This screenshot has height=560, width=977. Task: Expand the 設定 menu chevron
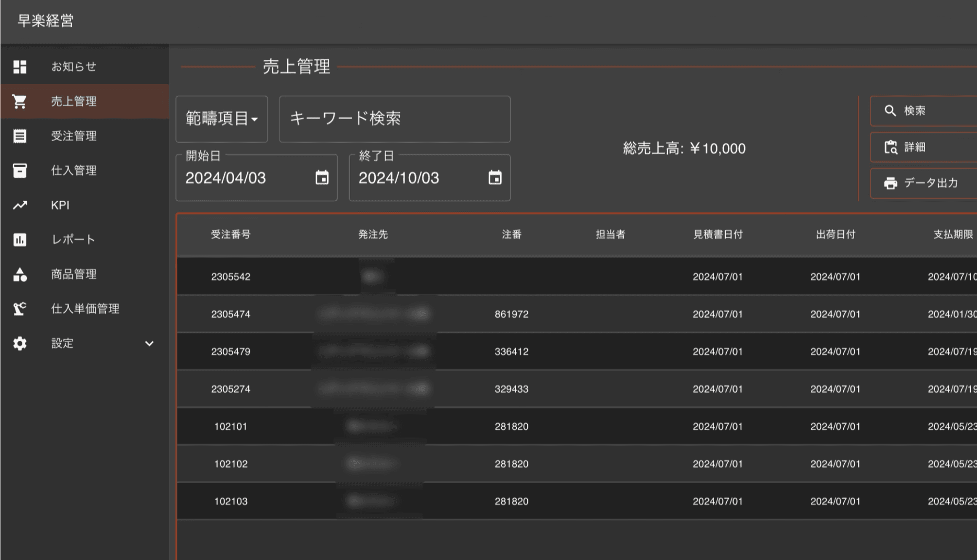tap(149, 344)
